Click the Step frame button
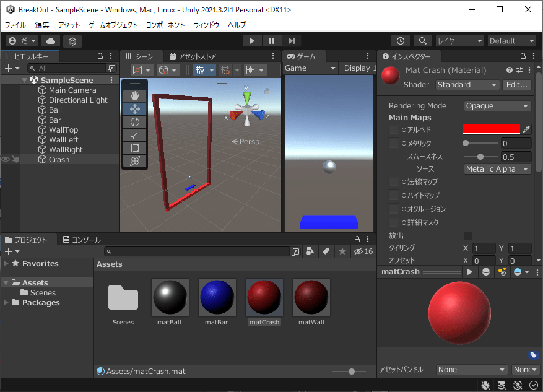 pos(291,41)
